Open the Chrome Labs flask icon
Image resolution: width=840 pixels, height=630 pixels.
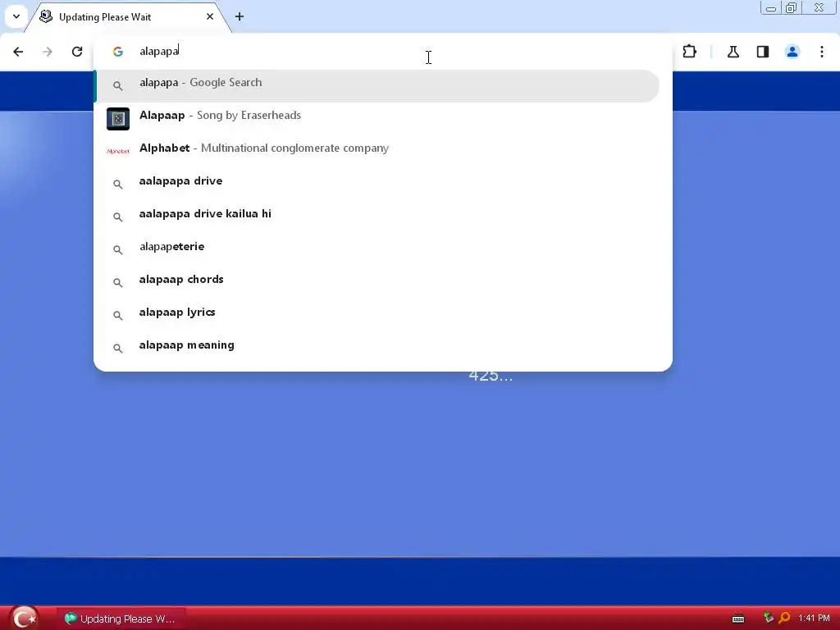[x=733, y=52]
